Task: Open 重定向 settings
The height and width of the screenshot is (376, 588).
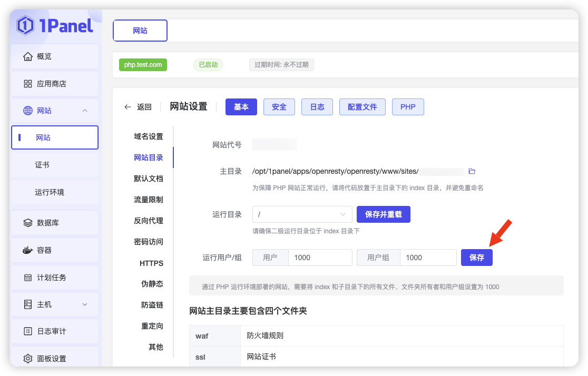Action: click(152, 326)
